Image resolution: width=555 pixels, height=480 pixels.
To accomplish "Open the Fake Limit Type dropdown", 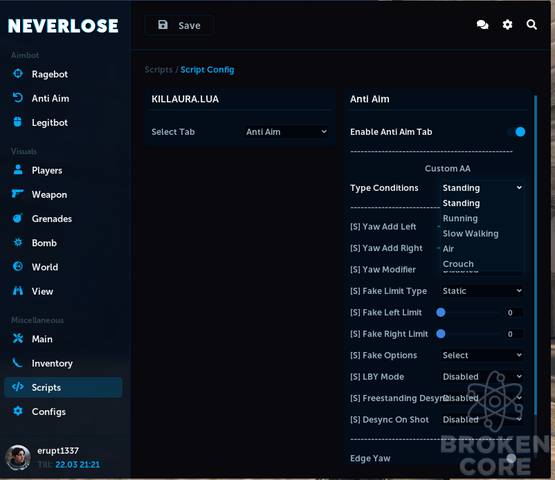I will click(x=482, y=291).
